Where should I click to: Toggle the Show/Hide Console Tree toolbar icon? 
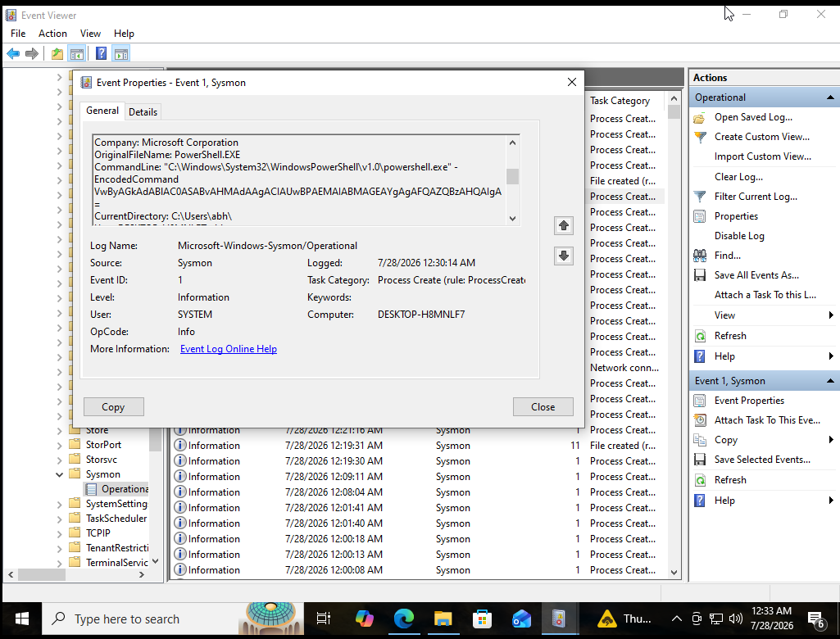[76, 53]
